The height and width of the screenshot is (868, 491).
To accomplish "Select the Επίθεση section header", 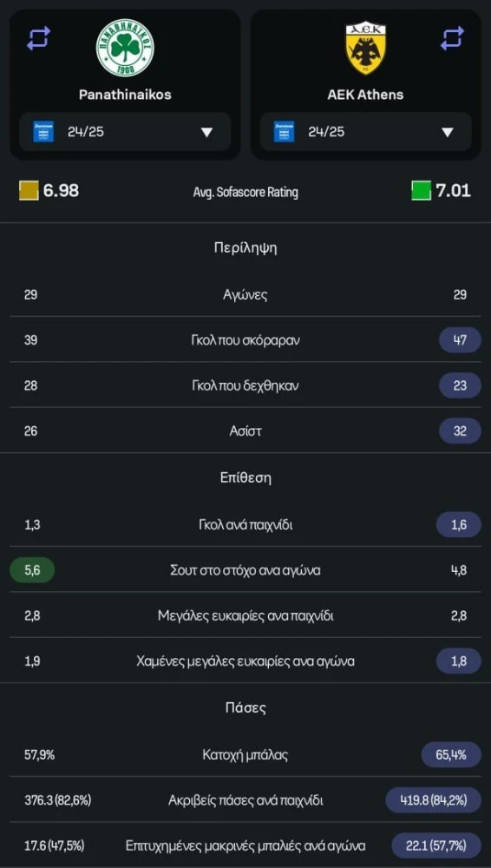I will [245, 477].
